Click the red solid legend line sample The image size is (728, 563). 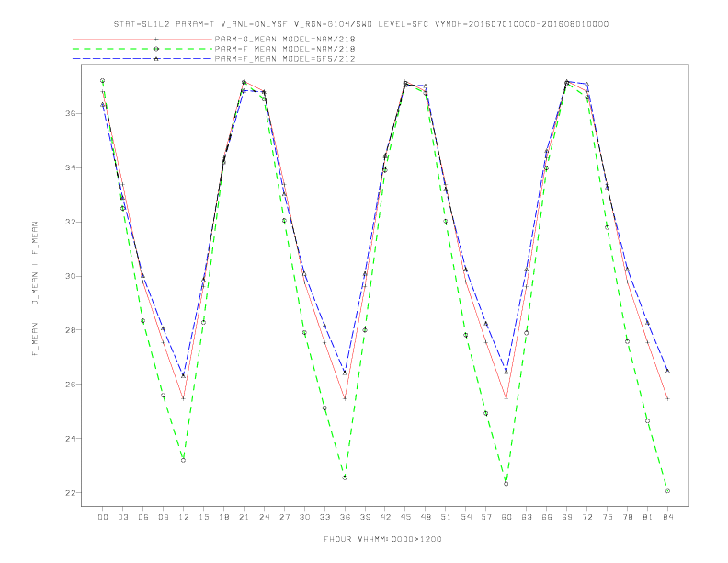point(142,39)
